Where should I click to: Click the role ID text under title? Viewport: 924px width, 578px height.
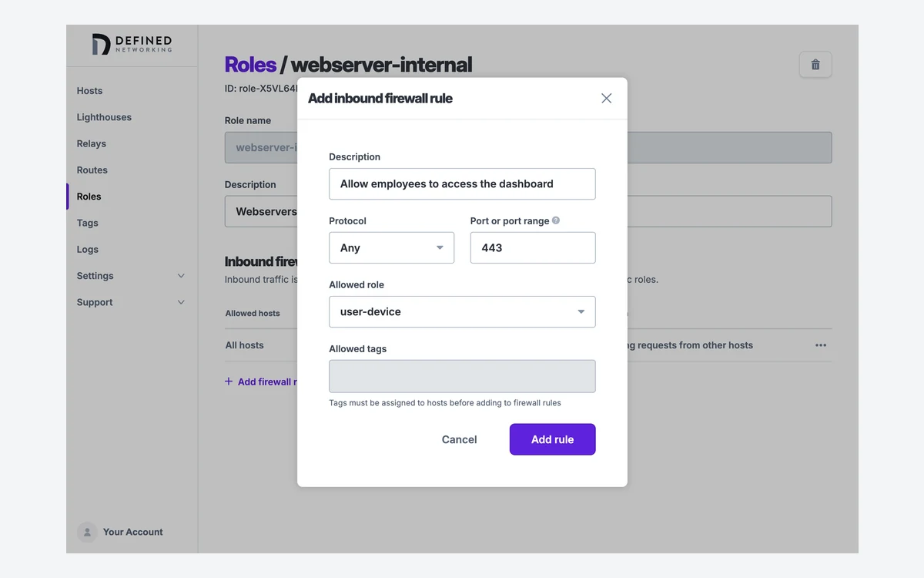coord(261,89)
